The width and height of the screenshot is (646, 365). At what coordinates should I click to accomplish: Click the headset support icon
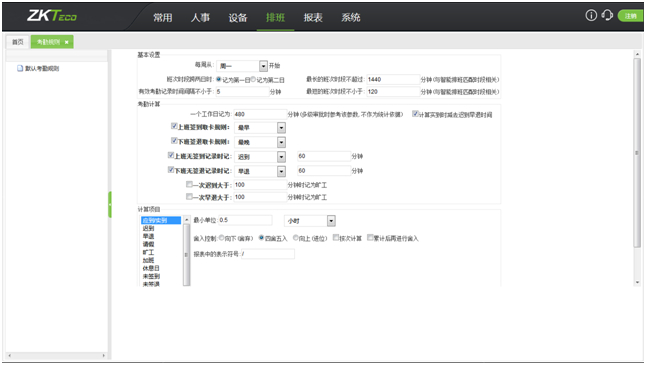(x=607, y=16)
